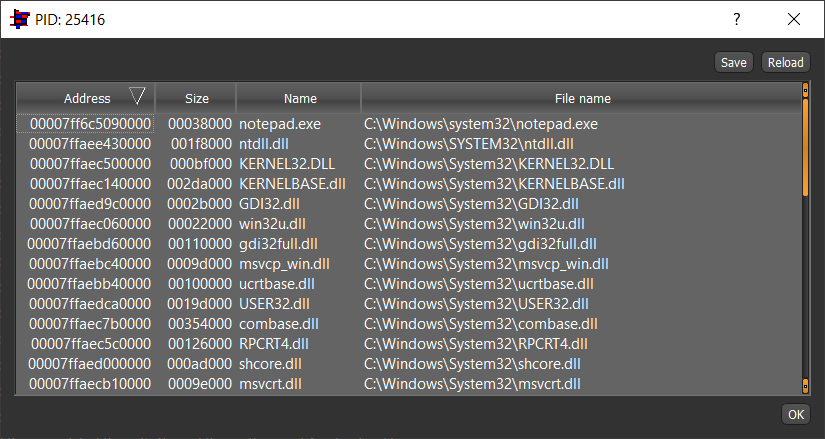Click size value 00354000
Viewport: 825px width, 439px height.
(x=200, y=324)
